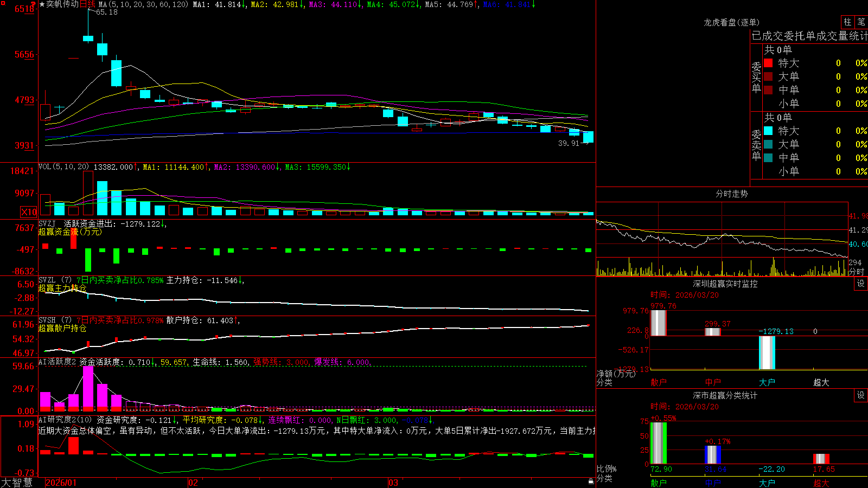This screenshot has height=488, width=868.
Task: Click the 超赢资金流(万元) yellow label
Action: pyautogui.click(x=70, y=232)
